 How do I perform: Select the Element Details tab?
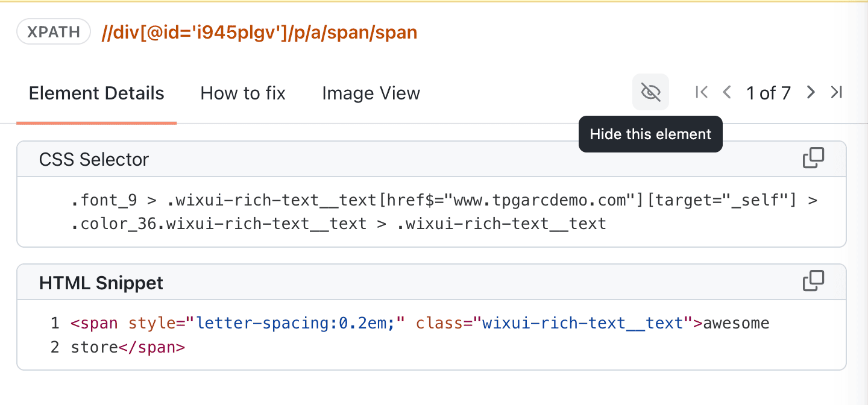pyautogui.click(x=96, y=93)
